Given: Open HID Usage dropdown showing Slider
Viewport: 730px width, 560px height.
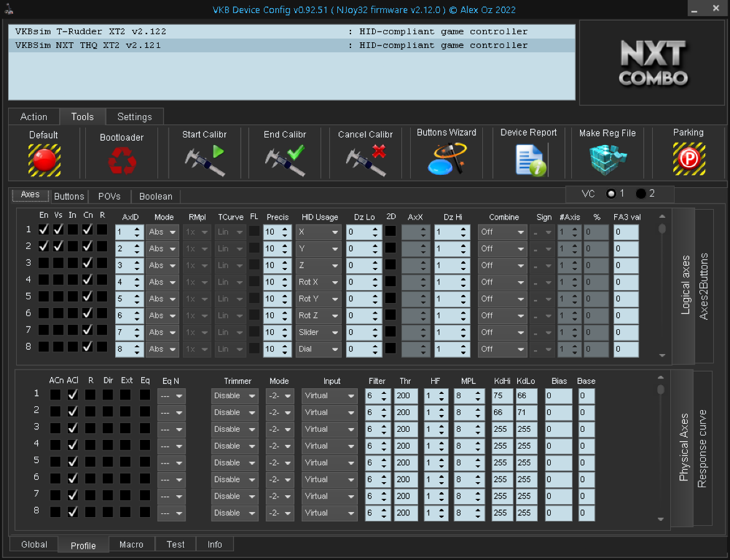Looking at the screenshot, I should point(318,332).
